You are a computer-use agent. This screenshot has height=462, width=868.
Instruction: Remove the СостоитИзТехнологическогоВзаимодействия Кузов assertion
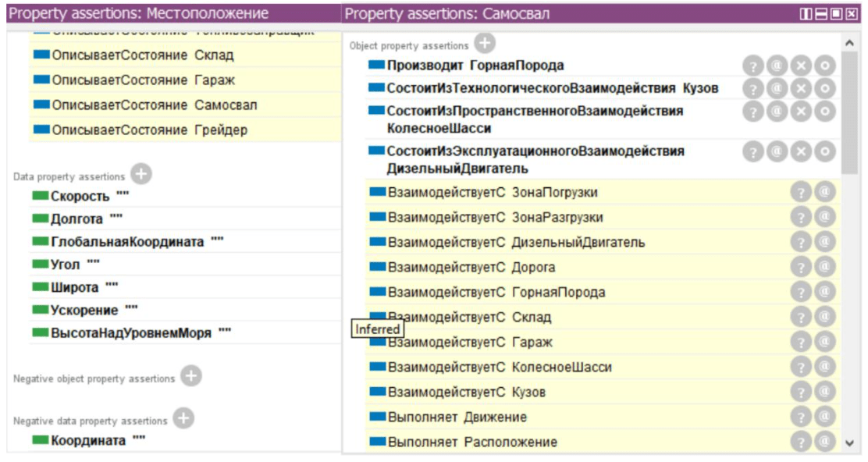tap(801, 88)
